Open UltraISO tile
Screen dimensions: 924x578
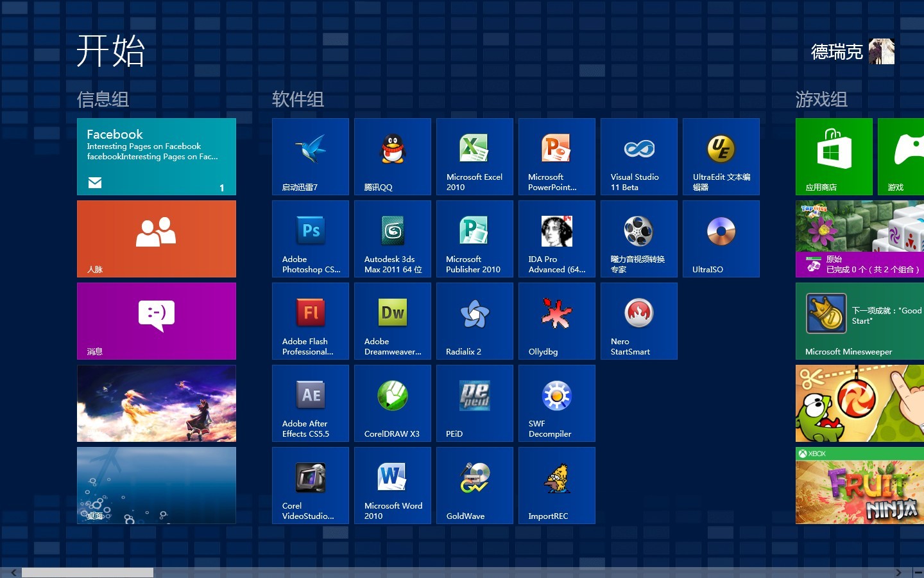[721, 239]
